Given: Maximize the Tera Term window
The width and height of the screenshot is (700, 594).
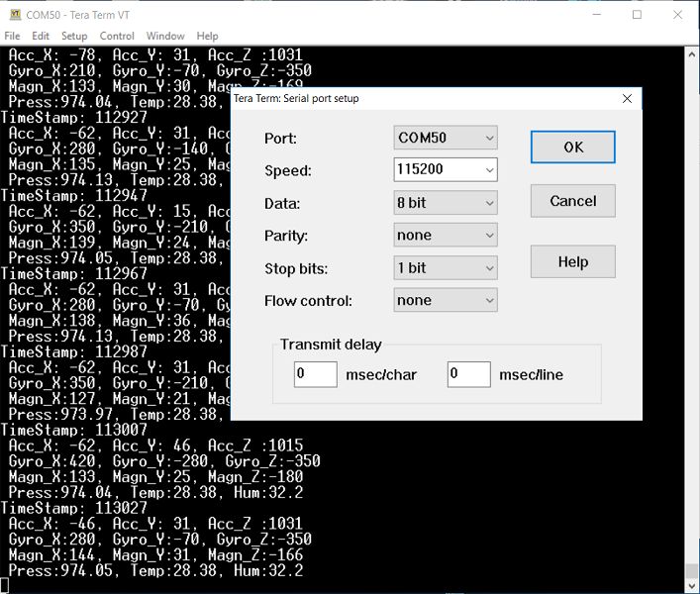Looking at the screenshot, I should pyautogui.click(x=637, y=15).
